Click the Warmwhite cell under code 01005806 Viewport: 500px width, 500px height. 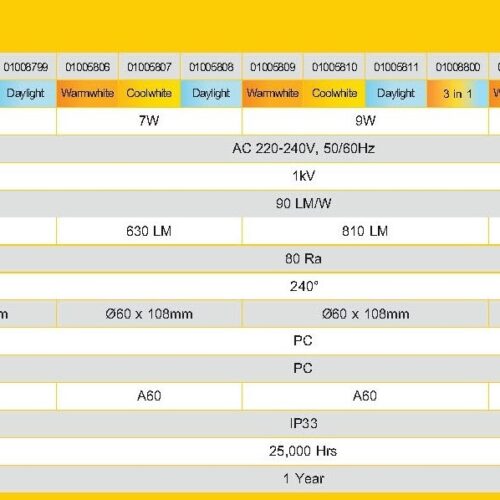(x=87, y=93)
